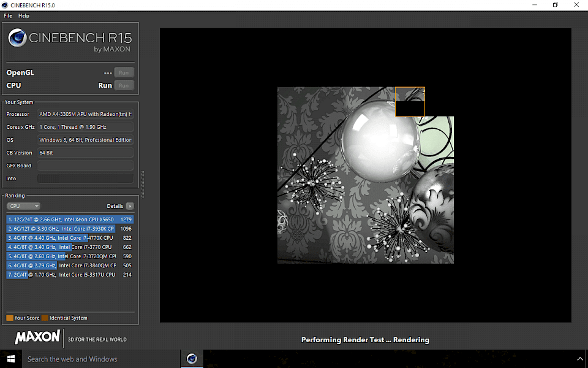Viewport: 588px width, 368px height.
Task: Click the orange Your Score legend swatch
Action: click(x=10, y=318)
